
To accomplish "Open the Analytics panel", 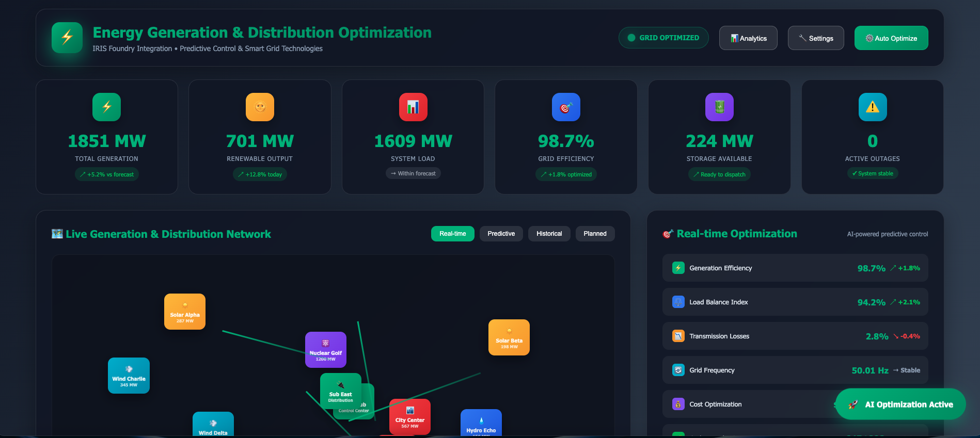I will (x=748, y=38).
